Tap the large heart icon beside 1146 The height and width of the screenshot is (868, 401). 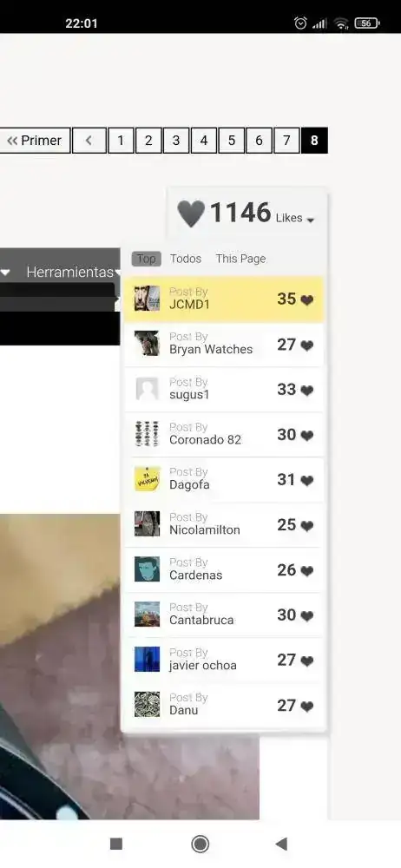click(191, 214)
